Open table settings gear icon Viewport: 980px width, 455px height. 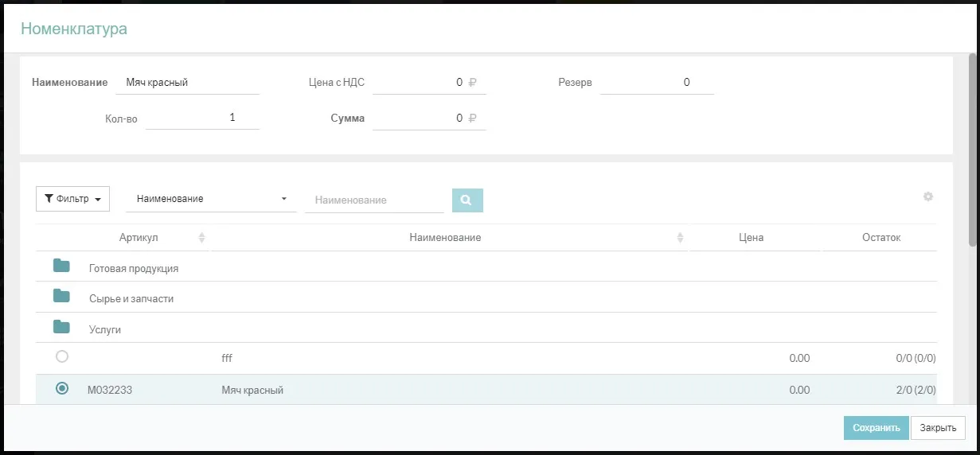927,196
